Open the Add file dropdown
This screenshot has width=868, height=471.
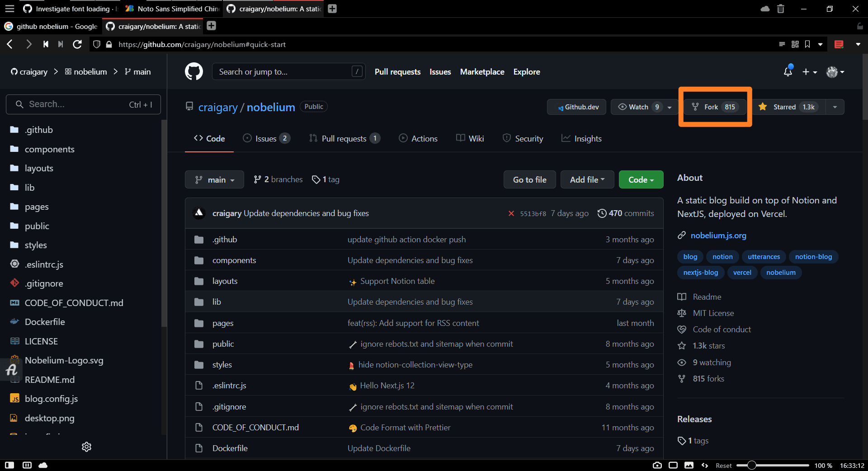pyautogui.click(x=587, y=179)
